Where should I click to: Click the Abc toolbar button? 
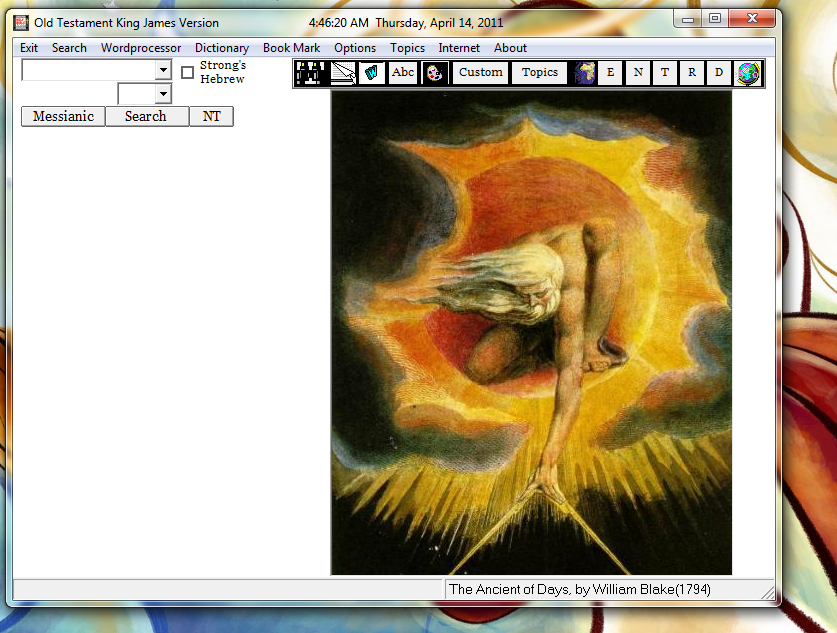pos(403,73)
